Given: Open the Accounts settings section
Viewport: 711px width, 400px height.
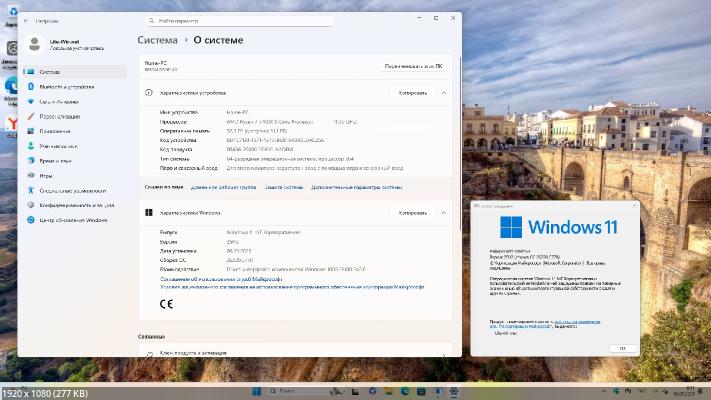Looking at the screenshot, I should pyautogui.click(x=58, y=145).
